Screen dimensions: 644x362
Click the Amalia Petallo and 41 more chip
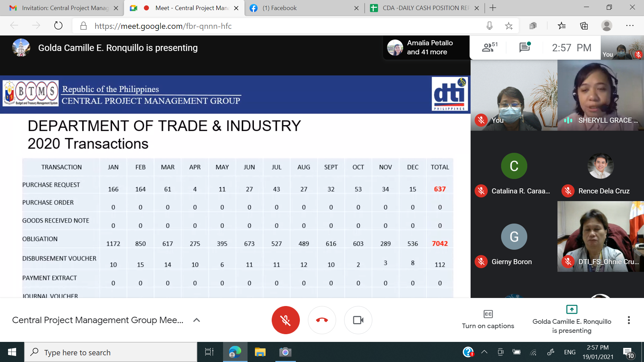[426, 48]
